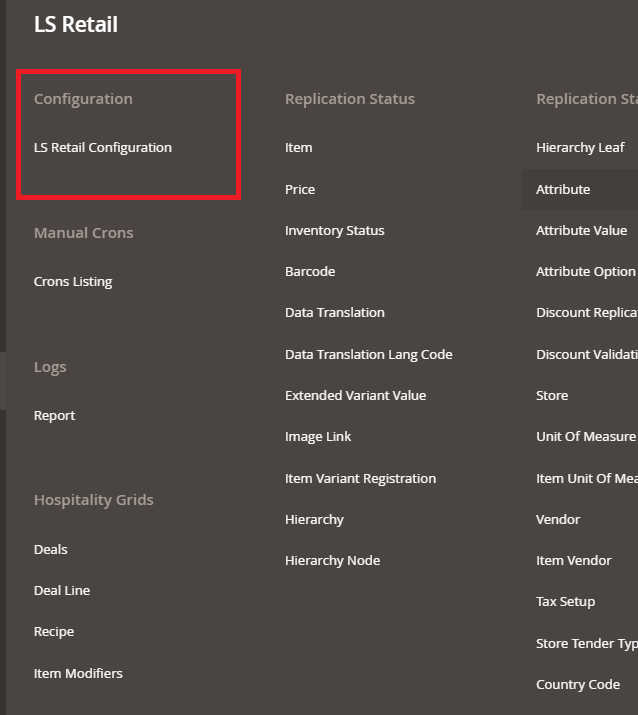638x715 pixels.
Task: Click the highlighted Attribute item
Action: click(563, 190)
